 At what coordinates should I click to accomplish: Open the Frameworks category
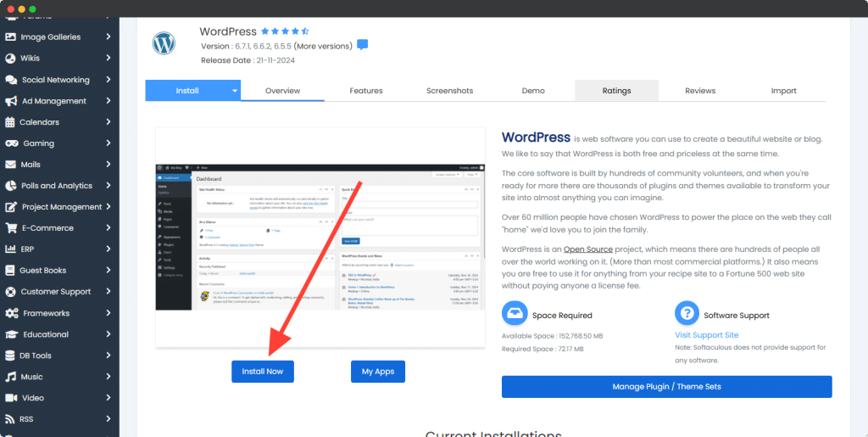tap(58, 313)
